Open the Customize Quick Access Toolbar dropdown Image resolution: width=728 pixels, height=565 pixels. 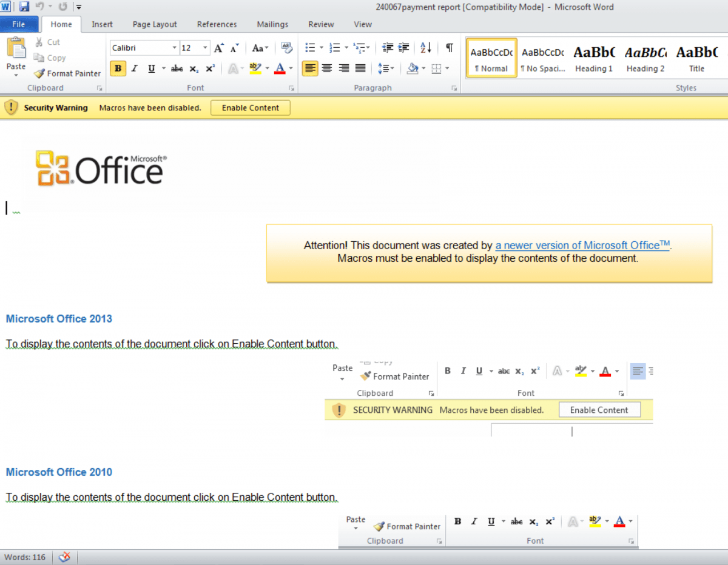point(79,7)
